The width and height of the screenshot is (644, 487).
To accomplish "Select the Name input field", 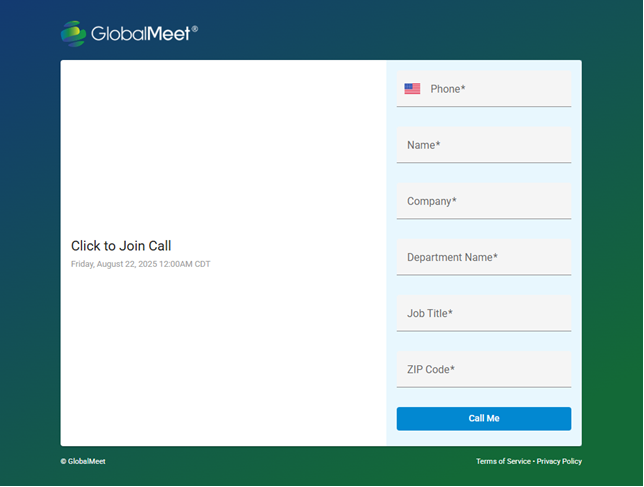I will tap(484, 145).
